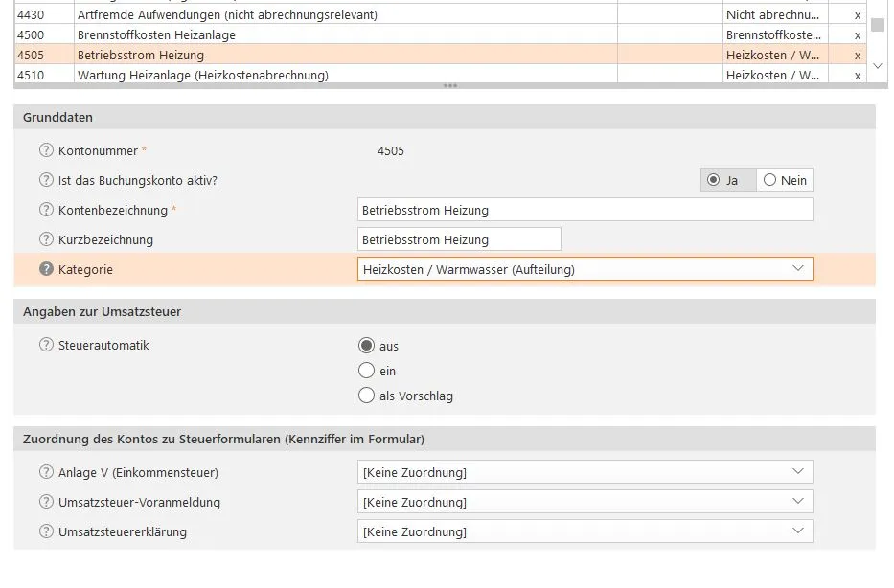The width and height of the screenshot is (894, 588).
Task: Click into the Kontenbezeichnung text field
Action: [585, 210]
